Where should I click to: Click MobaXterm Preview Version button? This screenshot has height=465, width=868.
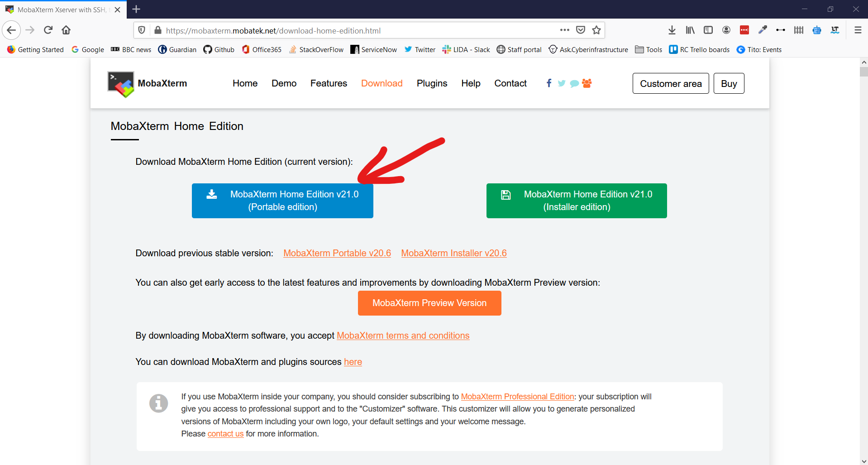(x=429, y=303)
